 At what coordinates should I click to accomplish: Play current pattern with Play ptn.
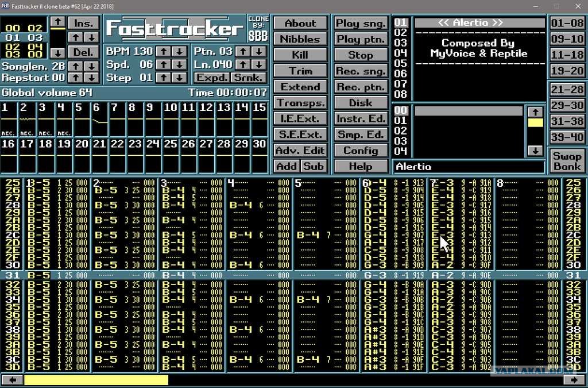361,39
